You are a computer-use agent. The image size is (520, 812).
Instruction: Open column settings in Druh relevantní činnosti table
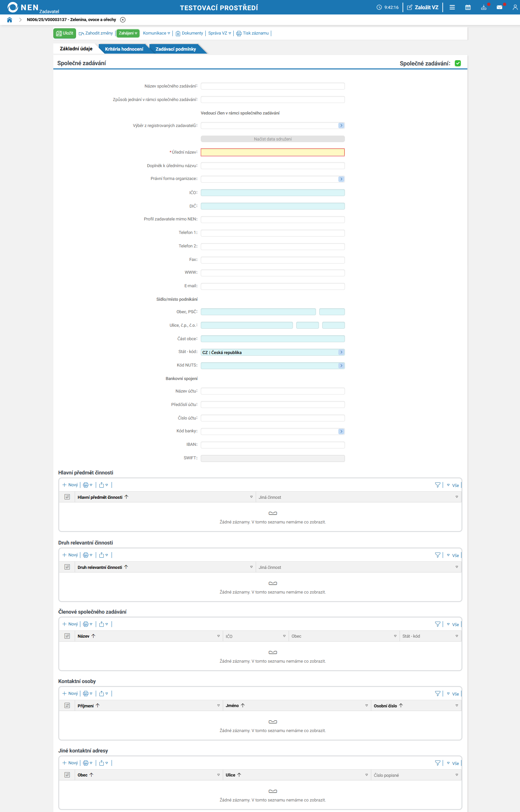point(67,567)
